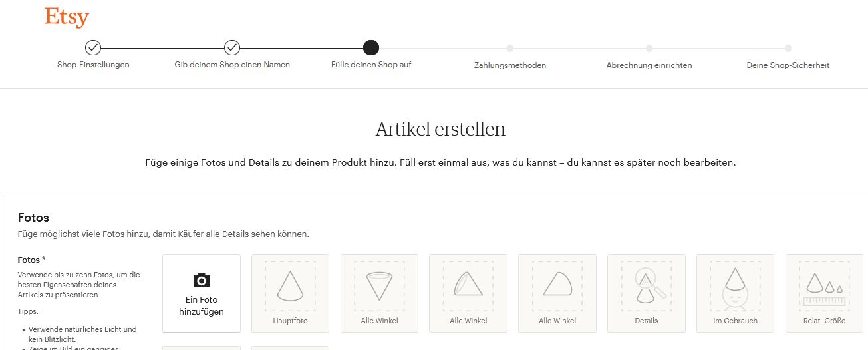
Task: Click the Deine Shop-Sicherheit step dot
Action: (x=788, y=48)
